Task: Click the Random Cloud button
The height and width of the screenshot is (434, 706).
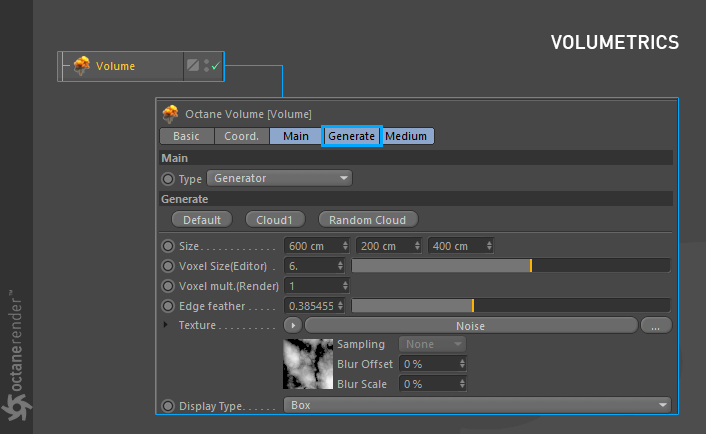Action: 368,220
